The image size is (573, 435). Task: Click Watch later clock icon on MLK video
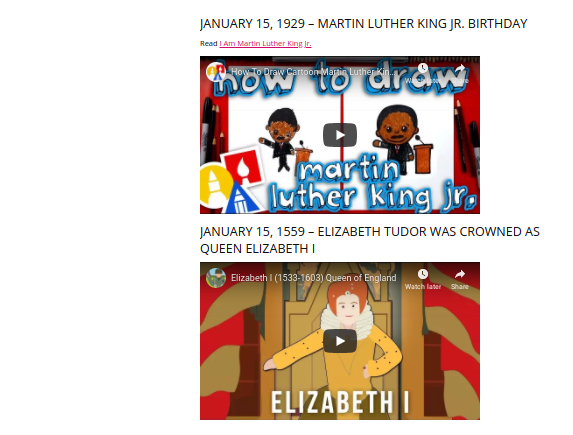(423, 68)
